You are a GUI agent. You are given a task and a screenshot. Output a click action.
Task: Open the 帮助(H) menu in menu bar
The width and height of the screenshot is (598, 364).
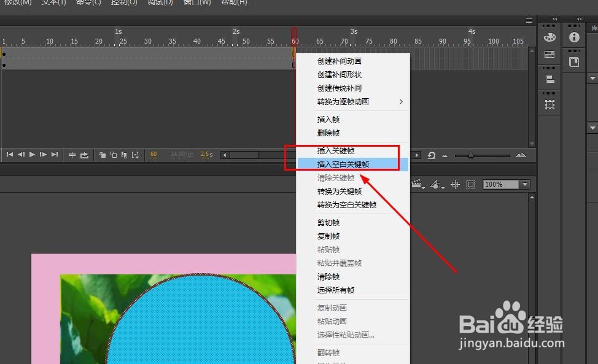pyautogui.click(x=234, y=2)
